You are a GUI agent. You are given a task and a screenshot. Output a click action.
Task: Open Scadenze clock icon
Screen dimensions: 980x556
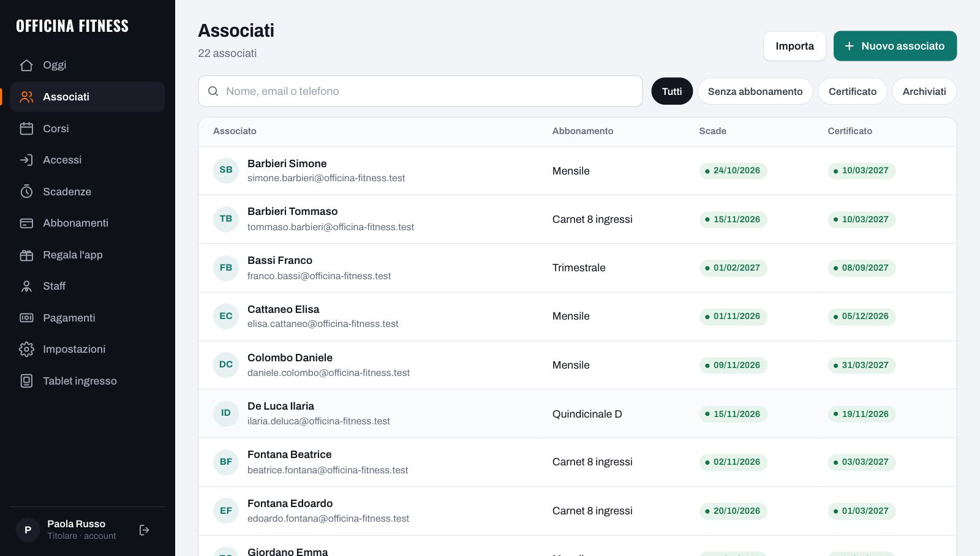(x=26, y=192)
